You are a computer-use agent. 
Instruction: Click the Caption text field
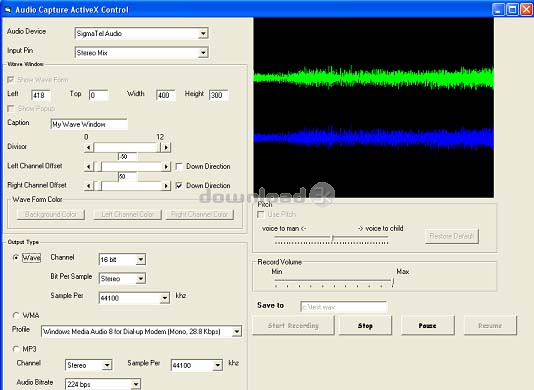coord(89,124)
